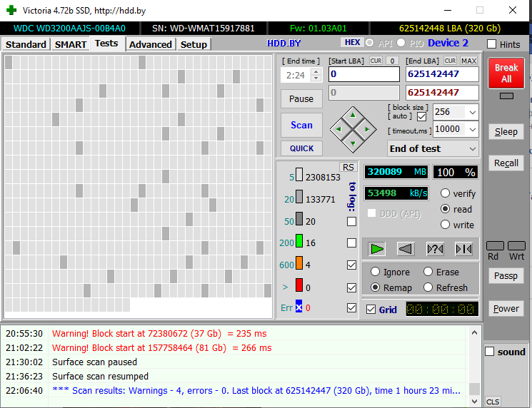
Task: Click the HDD.BY link
Action: [283, 44]
